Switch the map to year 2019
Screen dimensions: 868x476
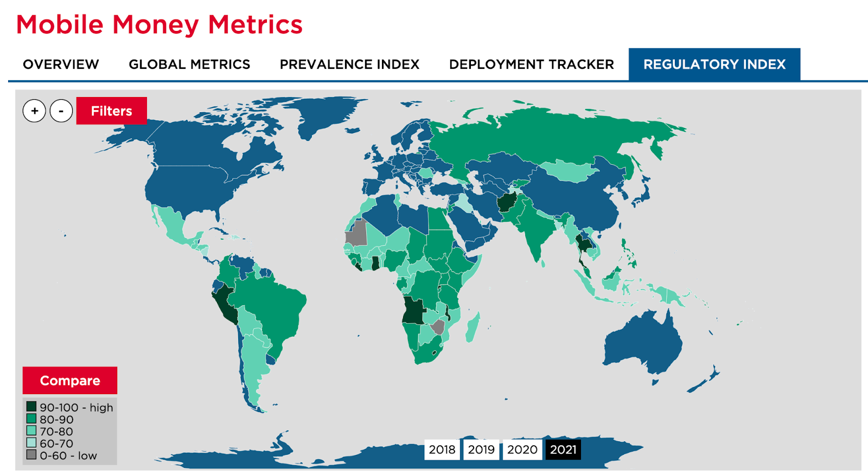(481, 449)
